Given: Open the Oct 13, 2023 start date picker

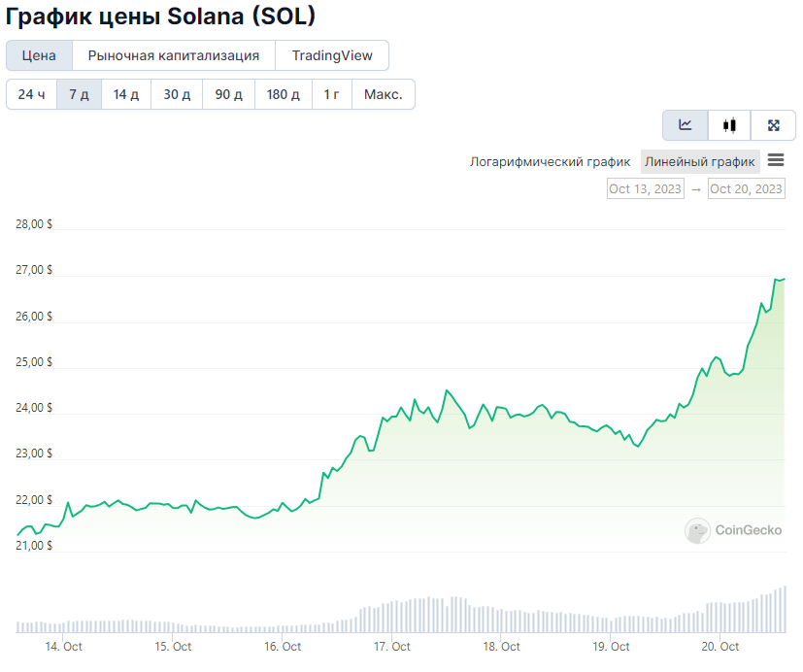Looking at the screenshot, I should point(646,188).
